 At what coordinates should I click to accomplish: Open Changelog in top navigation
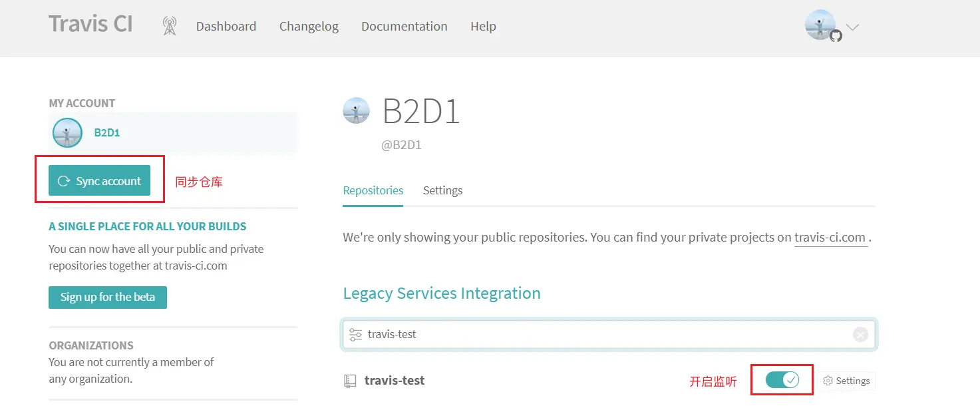click(309, 27)
